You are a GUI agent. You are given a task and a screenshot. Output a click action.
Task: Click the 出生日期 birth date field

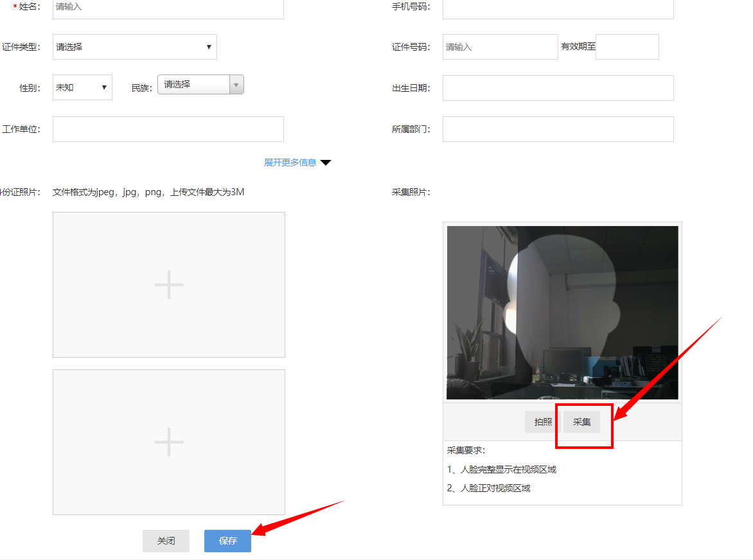coord(558,88)
